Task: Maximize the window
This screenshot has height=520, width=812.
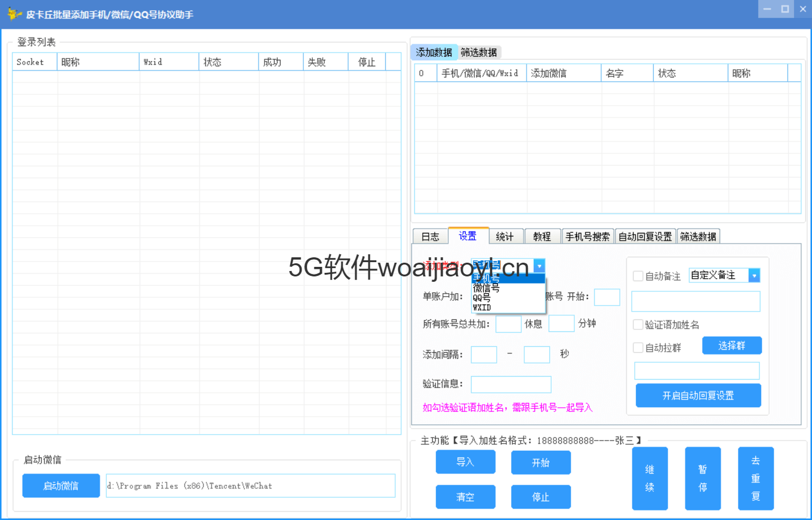Action: [x=785, y=9]
